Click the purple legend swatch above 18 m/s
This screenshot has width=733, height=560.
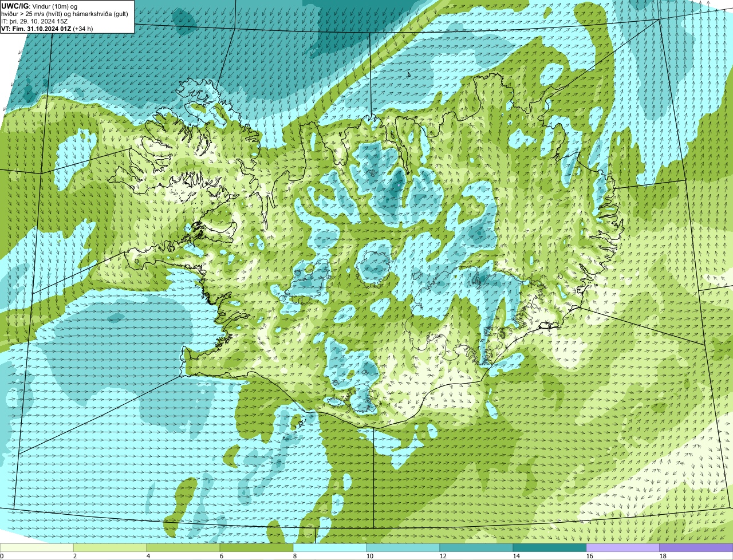click(x=696, y=547)
